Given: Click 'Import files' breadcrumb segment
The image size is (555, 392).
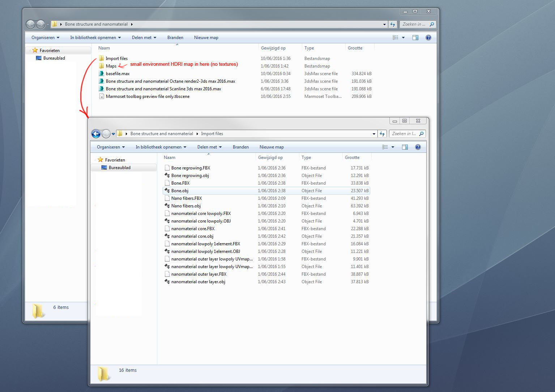Looking at the screenshot, I should click(x=212, y=134).
